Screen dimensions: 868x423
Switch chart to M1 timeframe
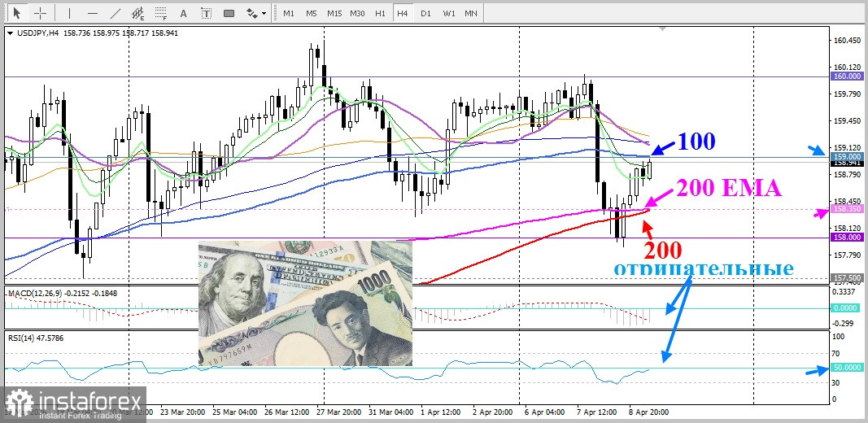[x=289, y=13]
